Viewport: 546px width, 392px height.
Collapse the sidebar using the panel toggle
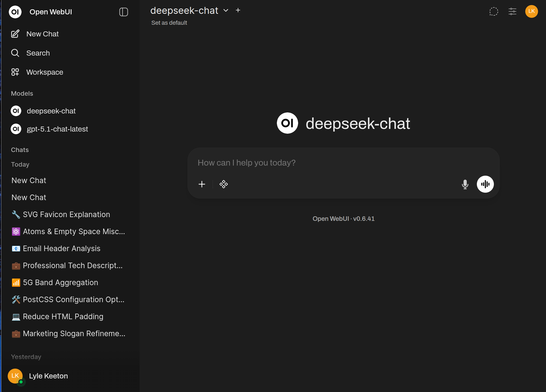click(x=124, y=12)
